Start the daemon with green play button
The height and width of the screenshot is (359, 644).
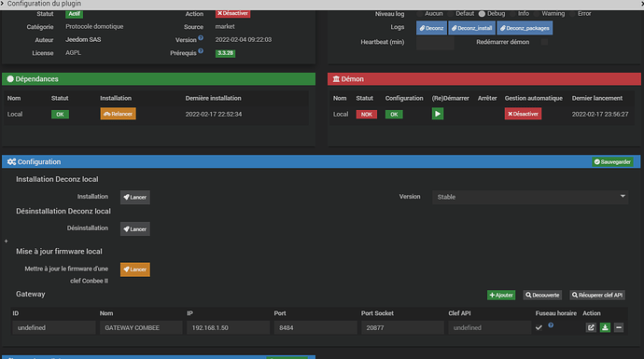click(438, 114)
